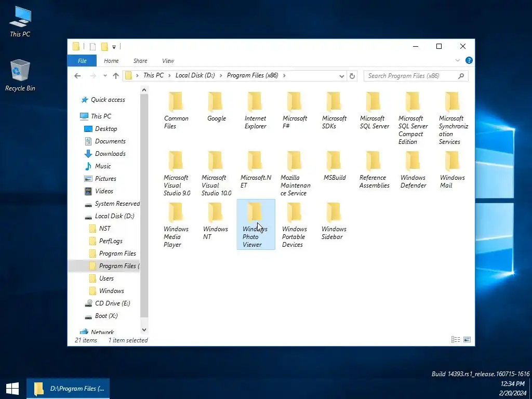532x399 pixels.
Task: Open Users folder in navigation pane
Action: tap(101, 278)
